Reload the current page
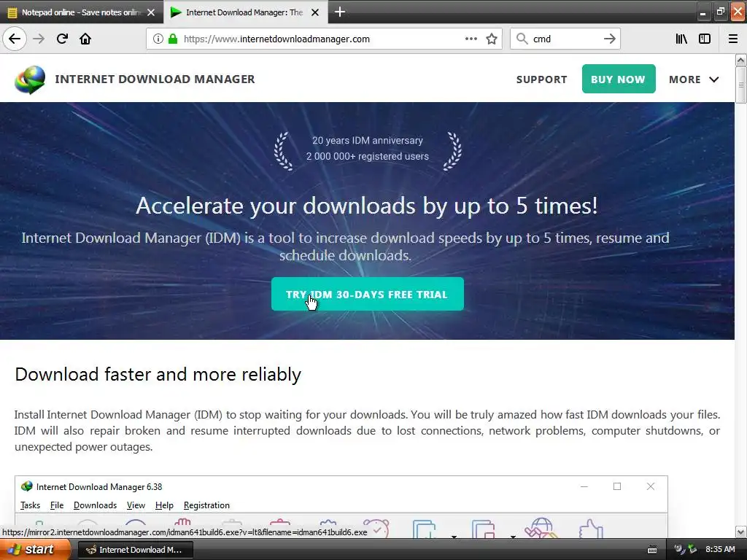The image size is (747, 560). [x=62, y=39]
